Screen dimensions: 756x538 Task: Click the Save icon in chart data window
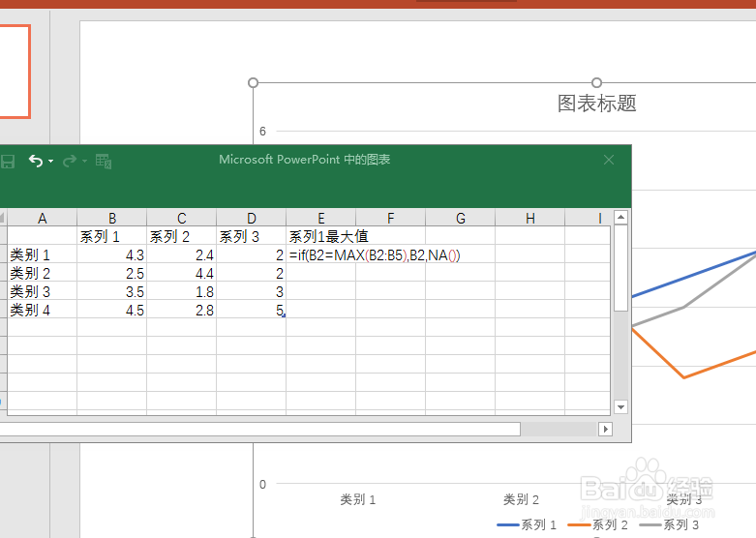point(7,161)
